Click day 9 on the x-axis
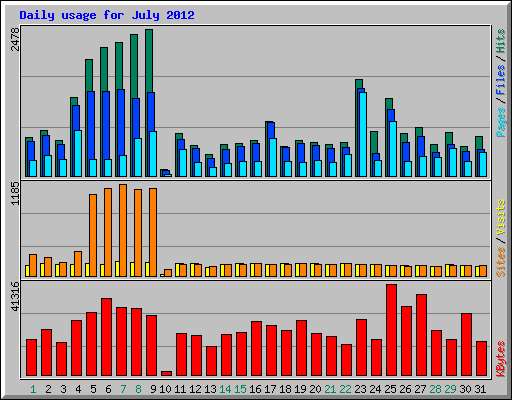Viewport: 512px width, 400px height. click(153, 389)
